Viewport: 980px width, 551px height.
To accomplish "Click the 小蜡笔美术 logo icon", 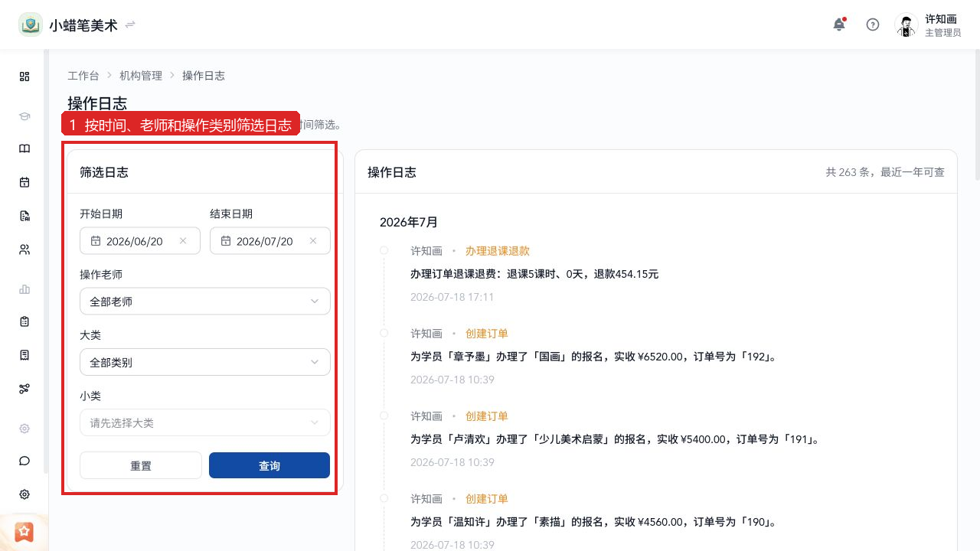I will (x=31, y=24).
